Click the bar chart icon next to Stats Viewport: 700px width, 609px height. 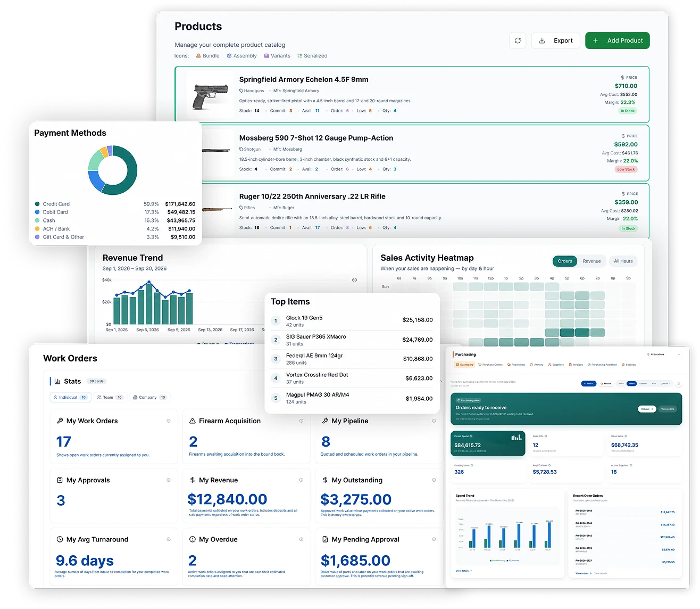pos(57,381)
